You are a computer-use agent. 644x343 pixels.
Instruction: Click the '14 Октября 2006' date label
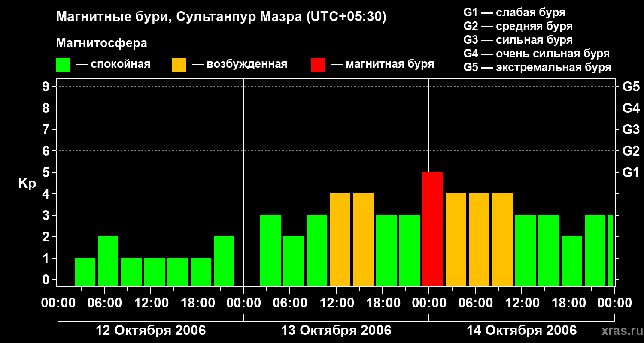[522, 331]
